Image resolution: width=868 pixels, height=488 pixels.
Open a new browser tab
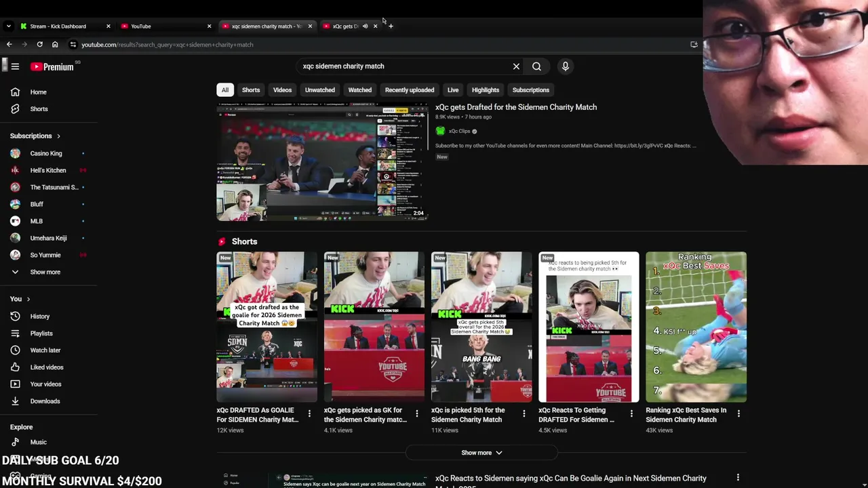click(x=391, y=26)
